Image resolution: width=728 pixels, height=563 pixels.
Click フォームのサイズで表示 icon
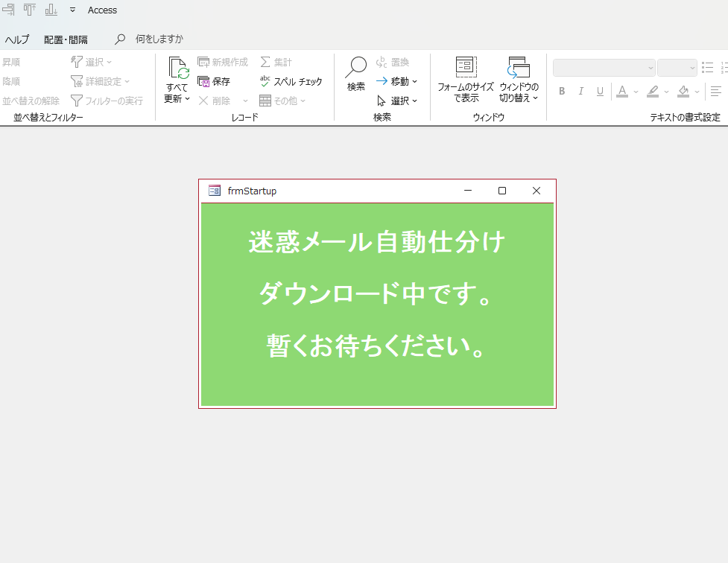(466, 68)
